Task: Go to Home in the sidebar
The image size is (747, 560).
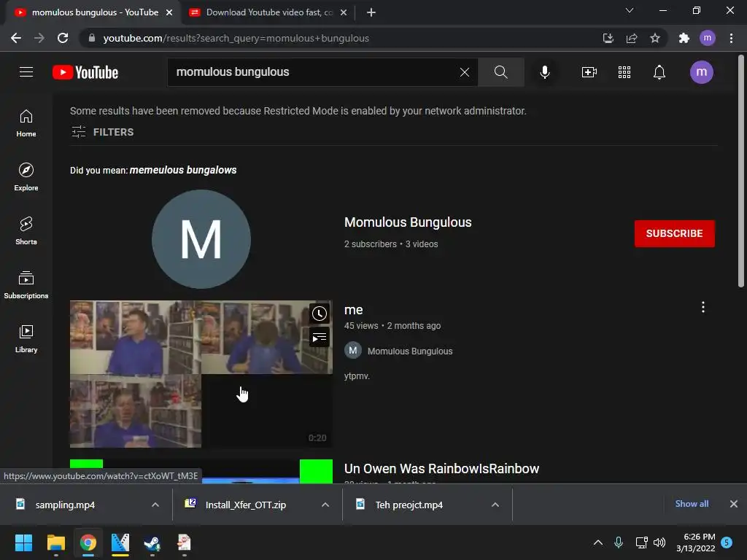Action: click(x=26, y=122)
